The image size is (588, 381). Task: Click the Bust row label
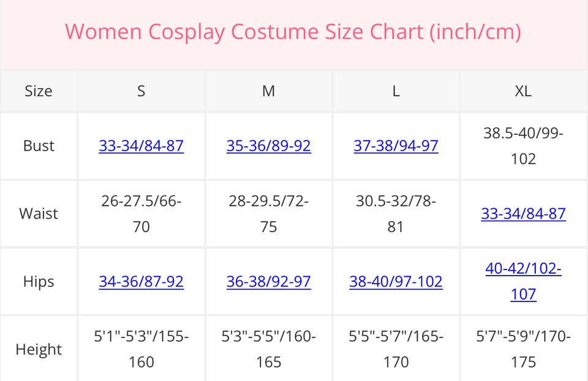click(39, 146)
